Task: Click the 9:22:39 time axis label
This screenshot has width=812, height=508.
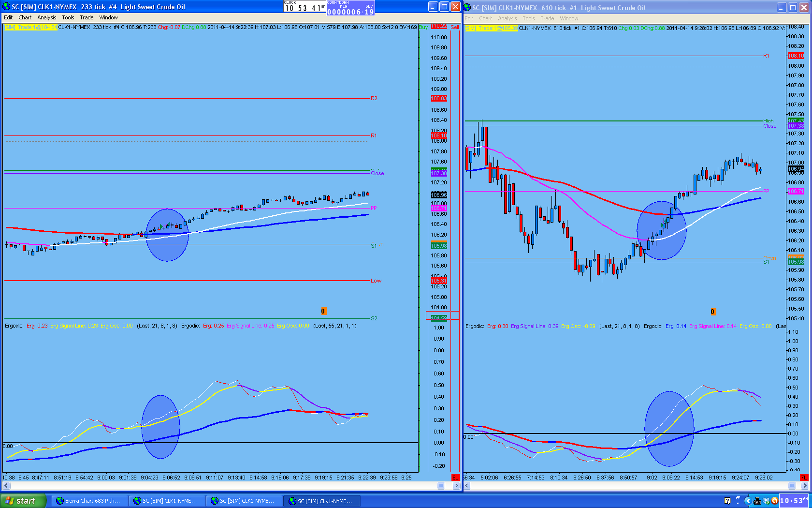Action: coord(367,478)
